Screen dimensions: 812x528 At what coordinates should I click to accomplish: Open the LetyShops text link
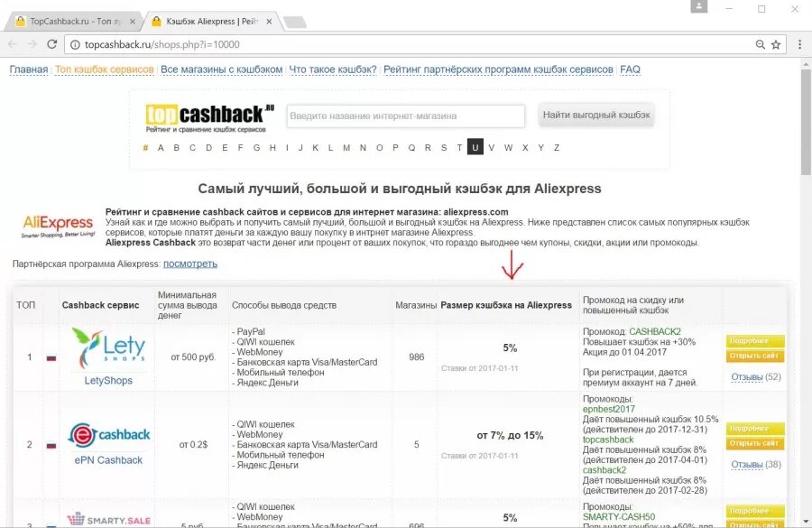click(108, 380)
